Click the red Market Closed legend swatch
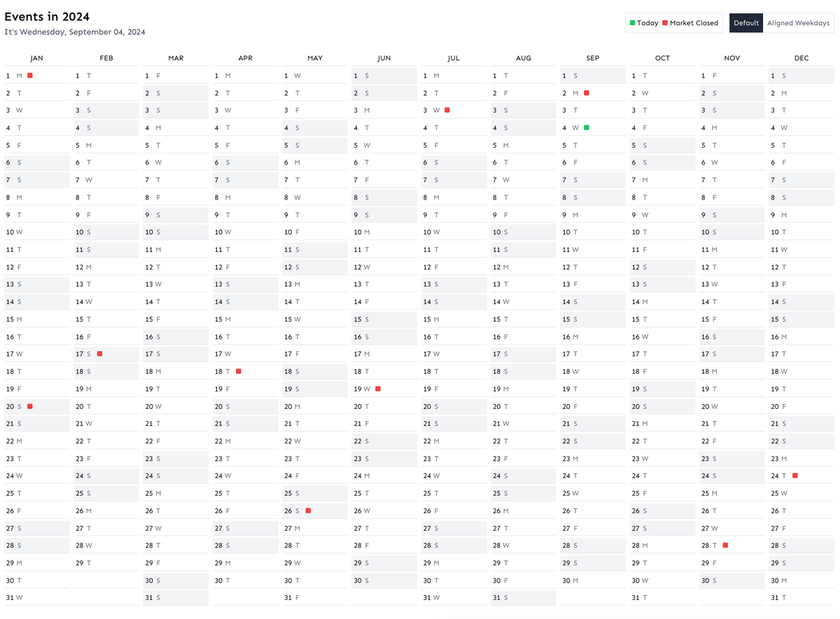The height and width of the screenshot is (619, 840). [665, 23]
